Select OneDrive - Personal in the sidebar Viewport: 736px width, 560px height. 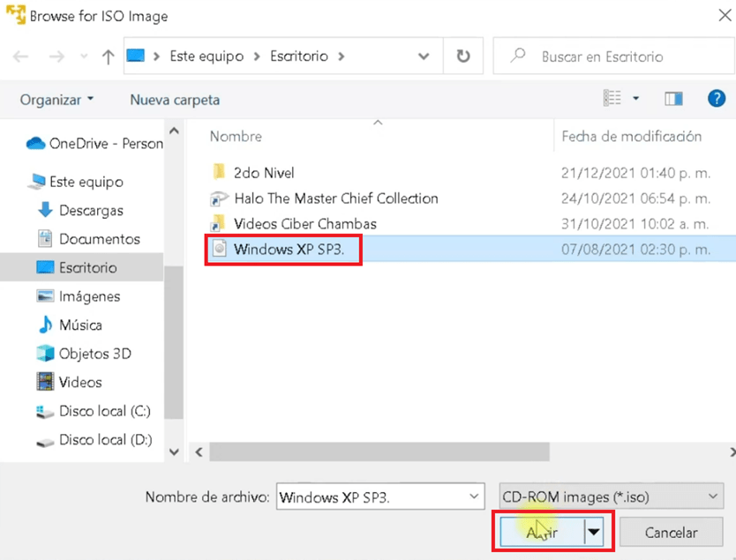point(94,143)
